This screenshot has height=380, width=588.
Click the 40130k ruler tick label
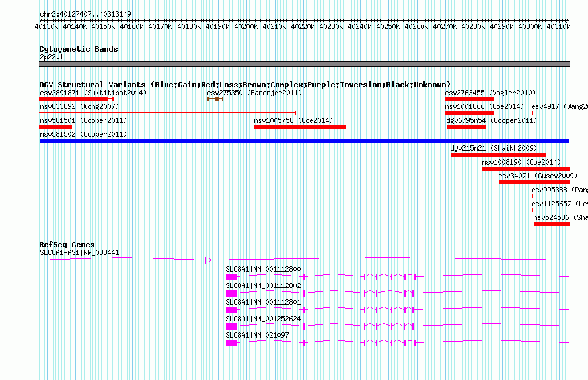tap(46, 26)
